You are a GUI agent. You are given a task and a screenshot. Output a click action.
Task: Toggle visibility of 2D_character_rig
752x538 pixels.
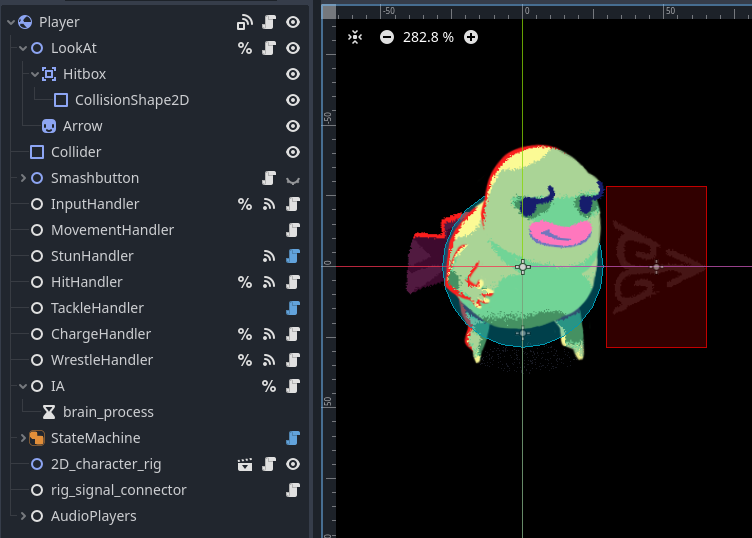[293, 464]
